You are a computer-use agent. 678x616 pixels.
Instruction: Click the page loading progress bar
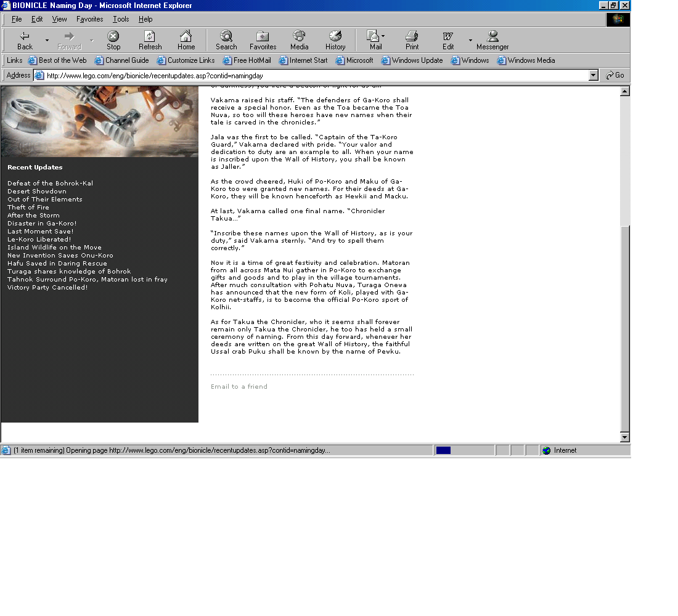click(464, 450)
